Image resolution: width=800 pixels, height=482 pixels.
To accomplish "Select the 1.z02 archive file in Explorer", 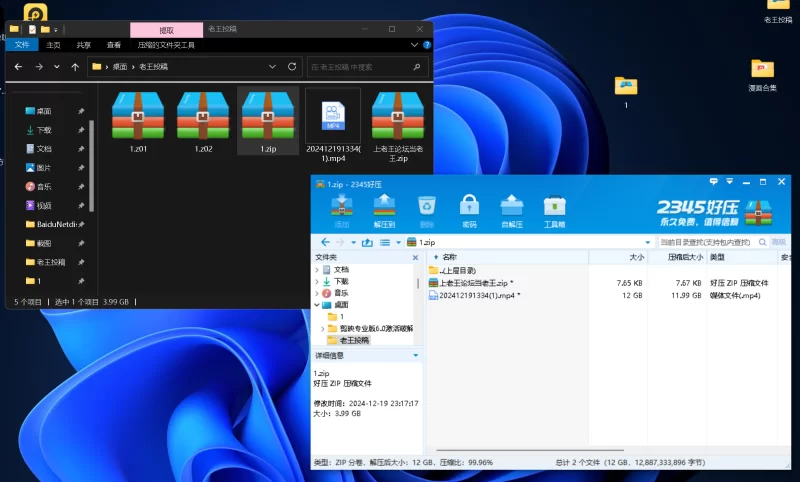I will [x=203, y=122].
